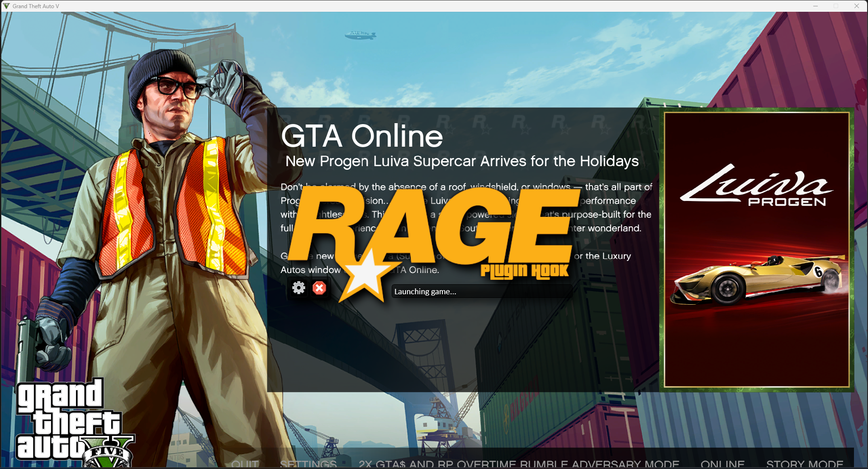This screenshot has height=469, width=868.
Task: Cancel launch with the red X button
Action: (x=319, y=288)
